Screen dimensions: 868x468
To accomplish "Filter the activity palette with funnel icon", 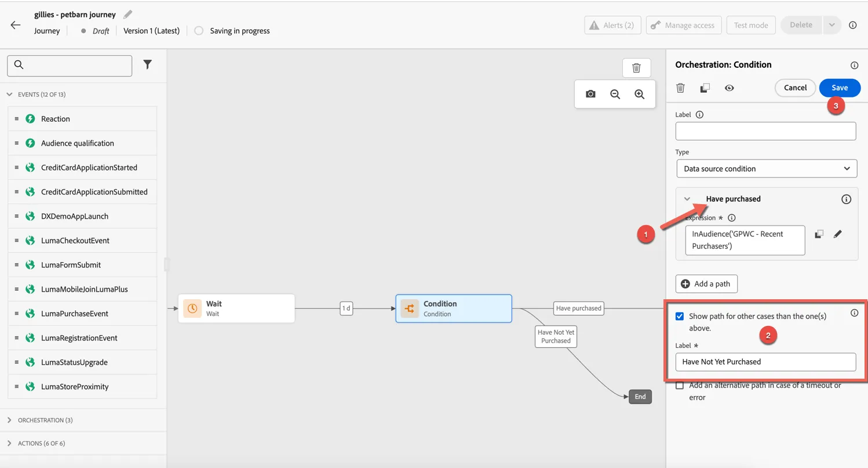I will point(148,65).
